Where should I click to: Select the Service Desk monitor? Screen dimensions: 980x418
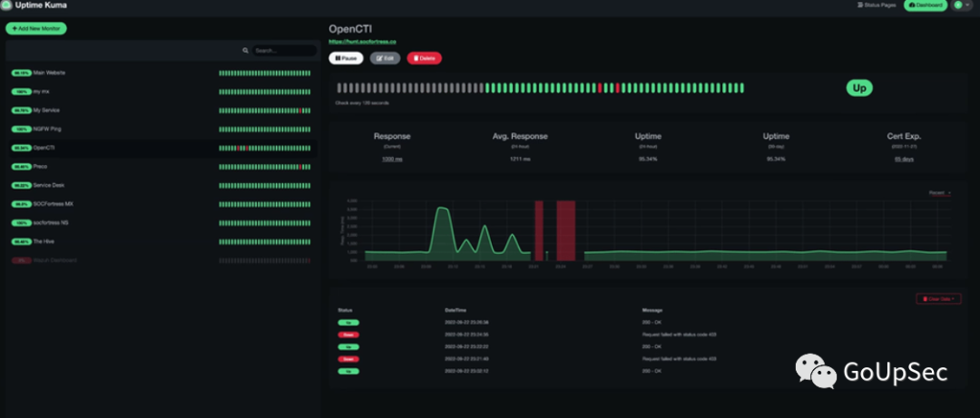162,186
